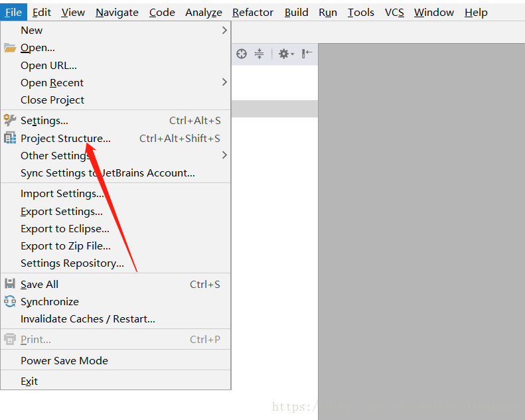Choose Export Settings...
525x420 pixels.
point(115,212)
